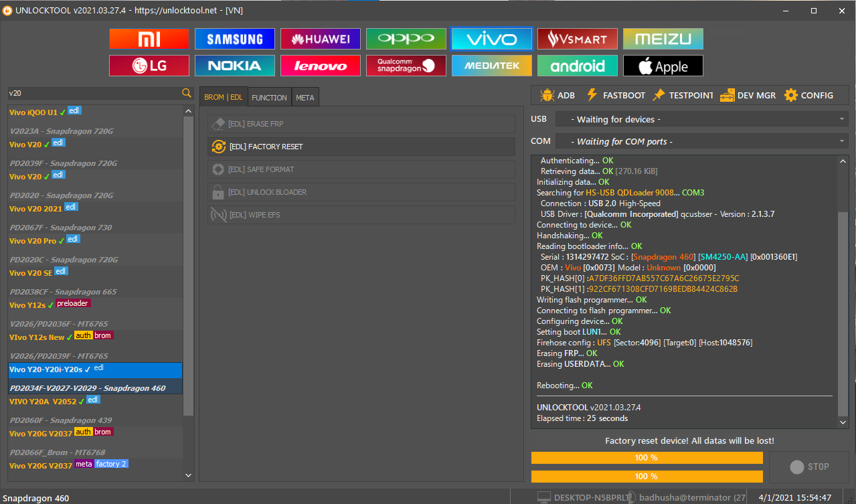Select Vivo V20 under PD2039F

coord(96,177)
